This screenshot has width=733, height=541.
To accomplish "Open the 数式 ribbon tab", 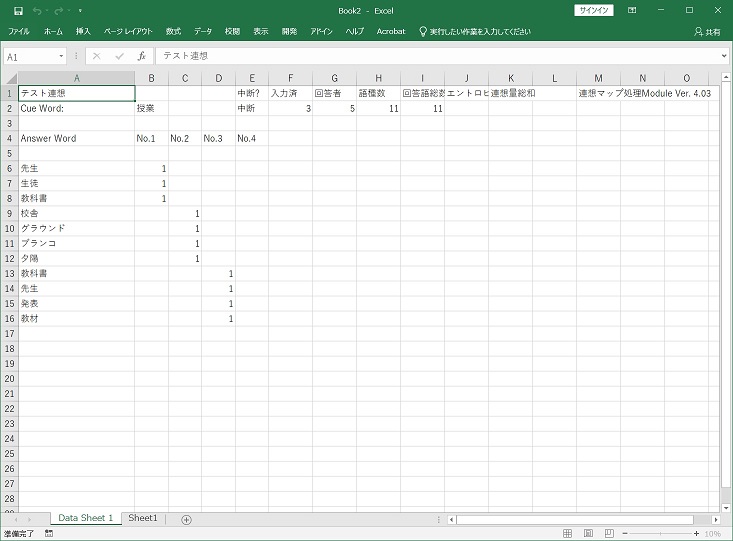I will pyautogui.click(x=173, y=32).
